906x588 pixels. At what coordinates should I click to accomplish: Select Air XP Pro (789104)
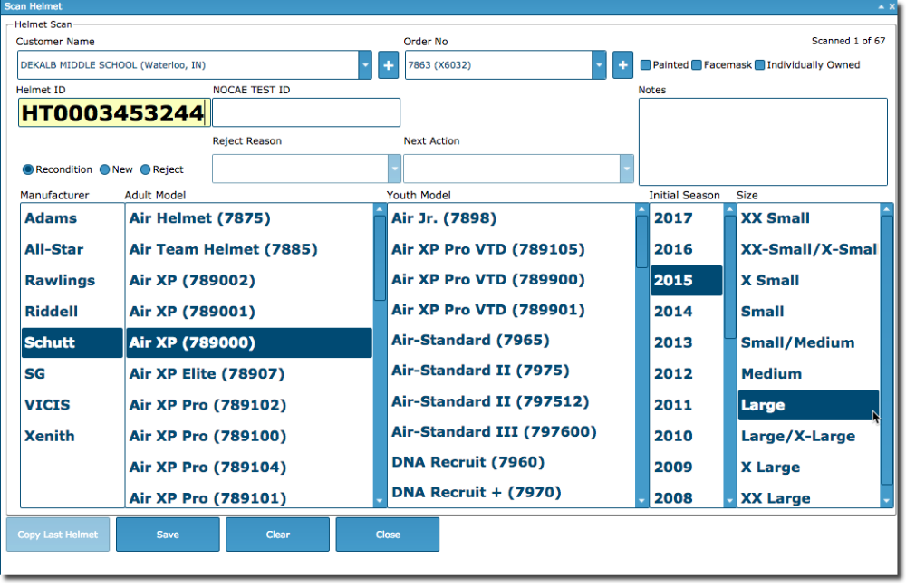point(249,468)
